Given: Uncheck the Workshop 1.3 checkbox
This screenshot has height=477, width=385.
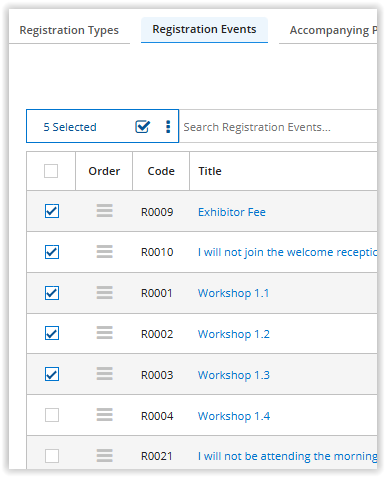Looking at the screenshot, I should 52,374.
